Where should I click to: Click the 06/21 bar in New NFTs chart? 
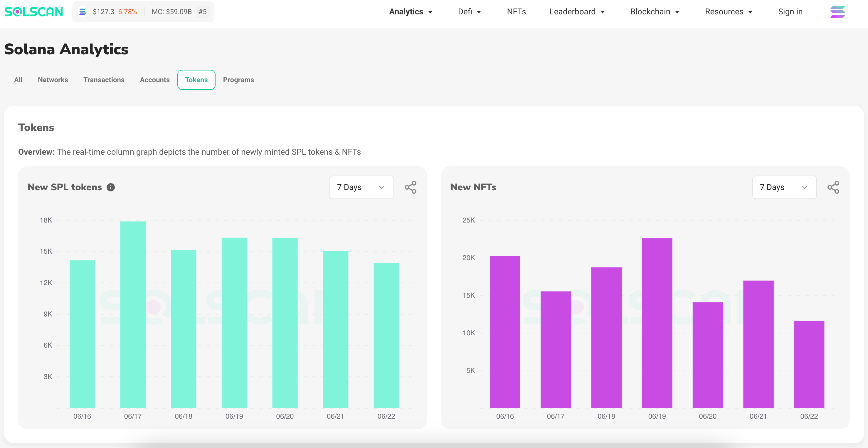pos(758,344)
